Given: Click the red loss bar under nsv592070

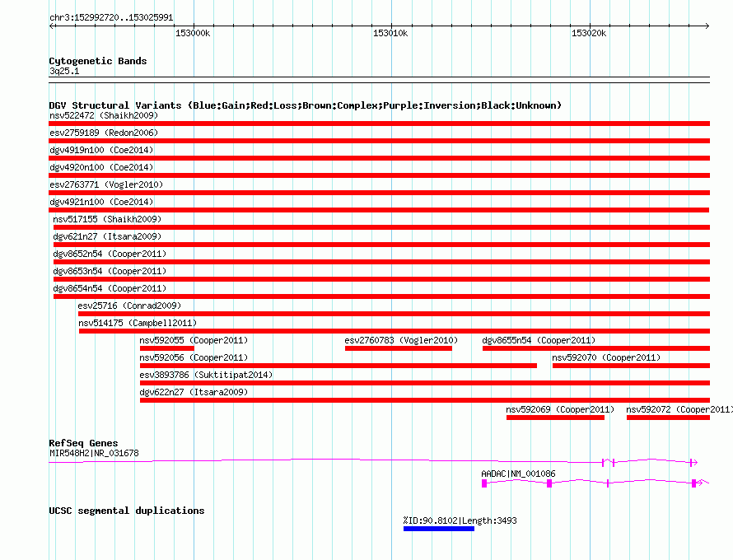Looking at the screenshot, I should (x=631, y=366).
